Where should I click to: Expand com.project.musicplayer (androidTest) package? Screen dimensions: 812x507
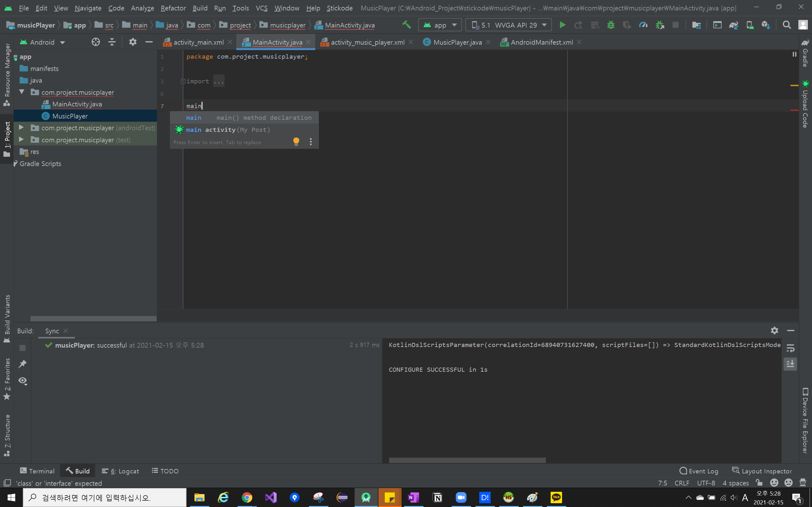[x=21, y=128]
